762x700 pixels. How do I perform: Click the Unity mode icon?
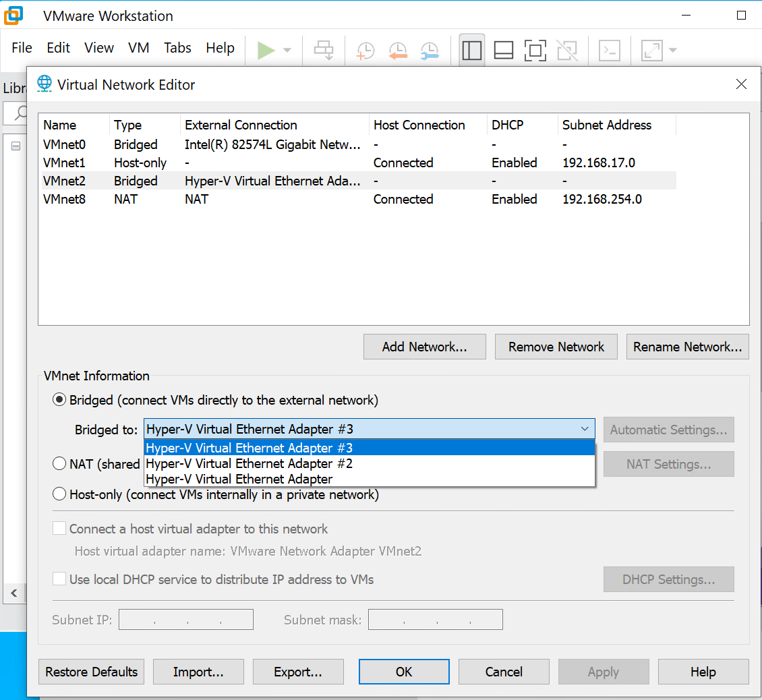(567, 50)
